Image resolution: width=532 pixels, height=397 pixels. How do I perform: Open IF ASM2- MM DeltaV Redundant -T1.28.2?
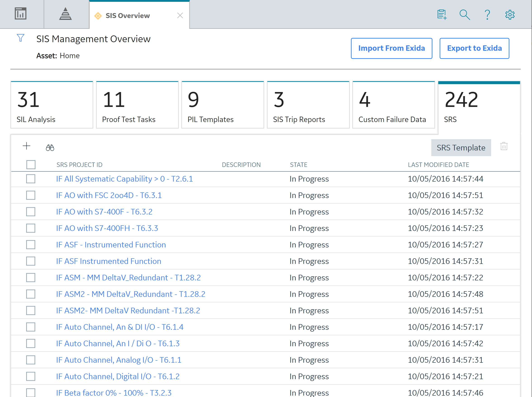[128, 310]
